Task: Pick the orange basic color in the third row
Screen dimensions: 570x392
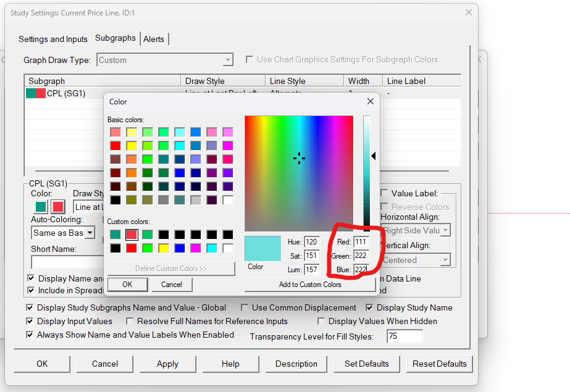Action: click(132, 159)
